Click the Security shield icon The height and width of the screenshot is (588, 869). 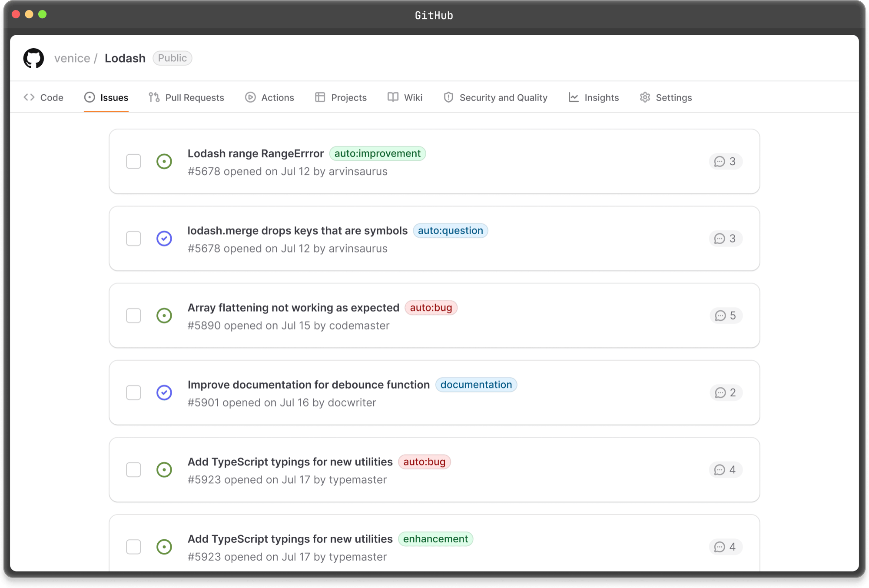(448, 97)
